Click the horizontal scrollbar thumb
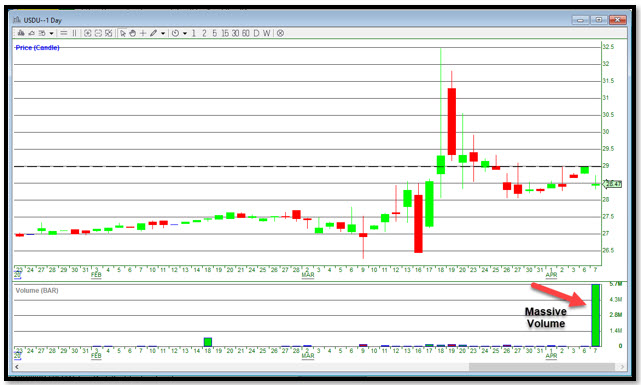 pyautogui.click(x=542, y=367)
